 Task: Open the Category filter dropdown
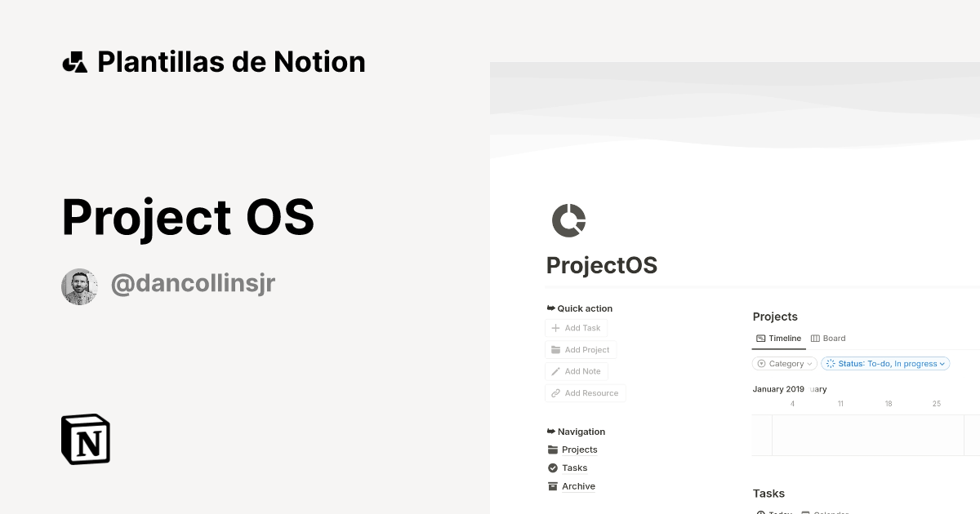click(784, 363)
